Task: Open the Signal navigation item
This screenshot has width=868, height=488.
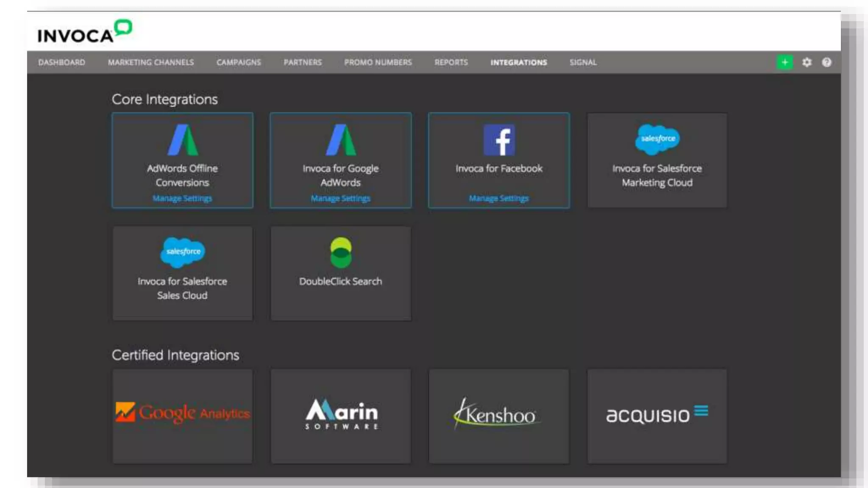Action: pos(583,62)
